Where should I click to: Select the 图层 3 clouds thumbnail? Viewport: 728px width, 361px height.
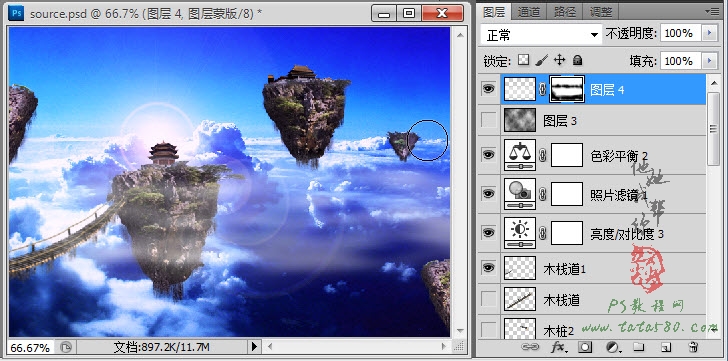click(x=520, y=121)
